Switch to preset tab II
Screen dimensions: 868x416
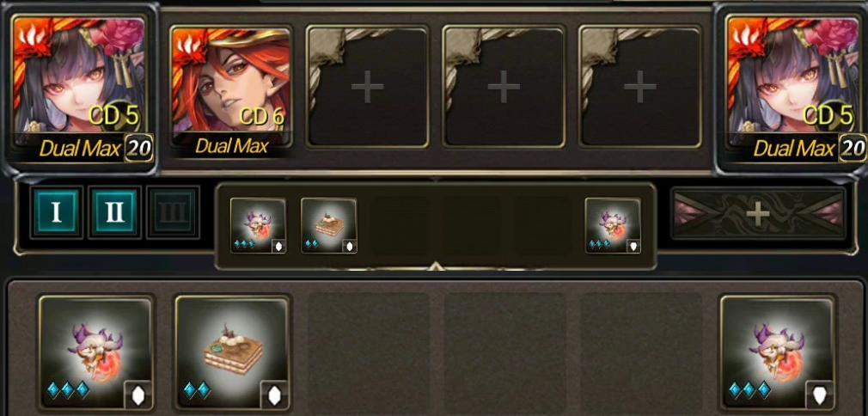115,212
